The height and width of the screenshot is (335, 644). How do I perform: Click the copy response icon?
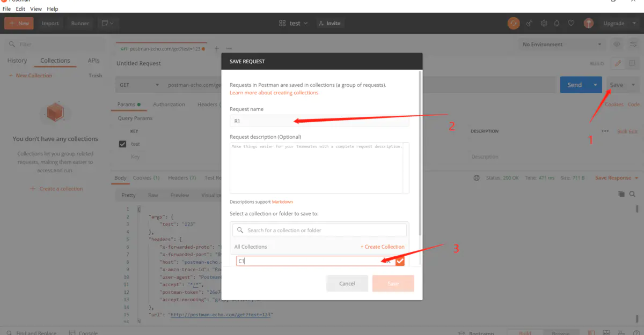[621, 194]
